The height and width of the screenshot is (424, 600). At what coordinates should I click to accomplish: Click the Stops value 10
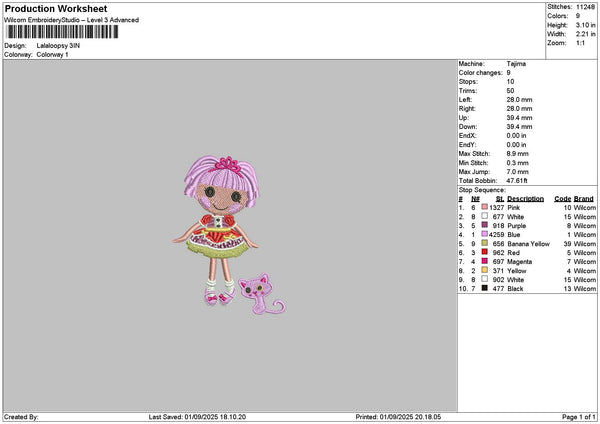510,82
